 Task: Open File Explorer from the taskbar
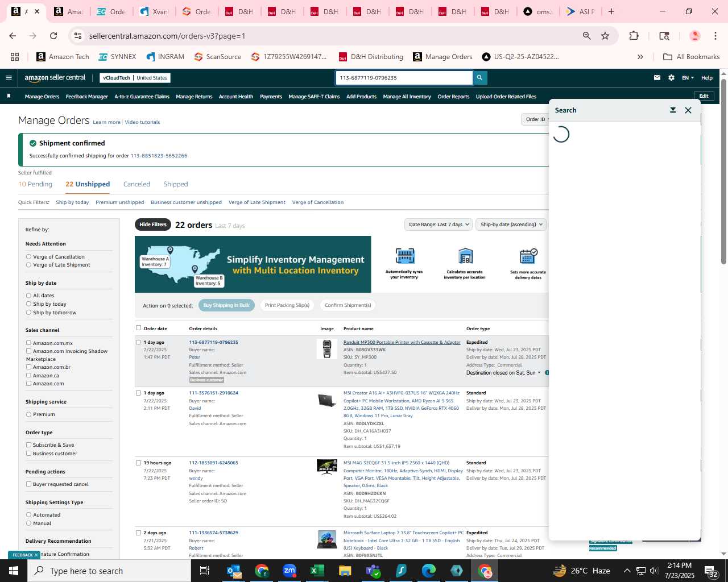tap(345, 571)
